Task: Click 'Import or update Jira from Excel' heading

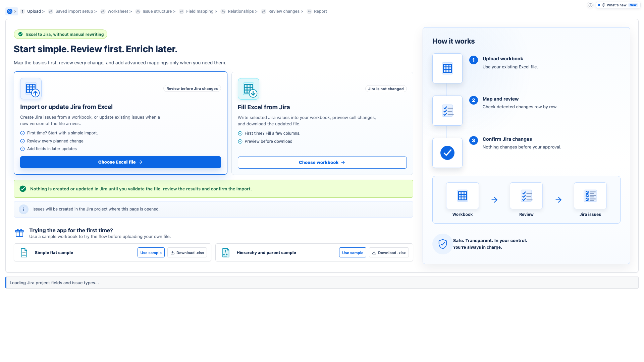Action: coord(66,107)
